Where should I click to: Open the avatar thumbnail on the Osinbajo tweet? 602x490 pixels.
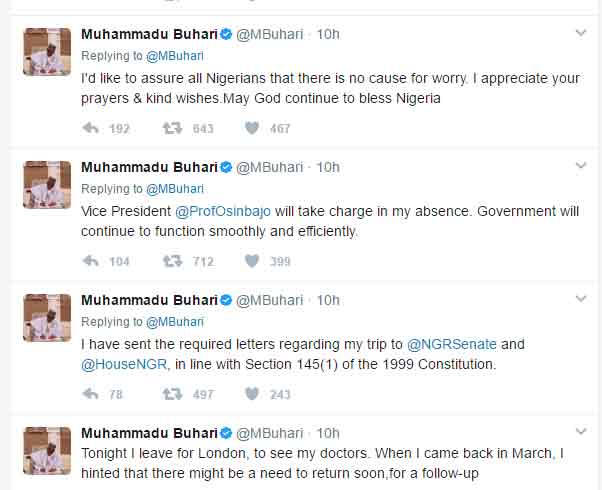(x=47, y=185)
